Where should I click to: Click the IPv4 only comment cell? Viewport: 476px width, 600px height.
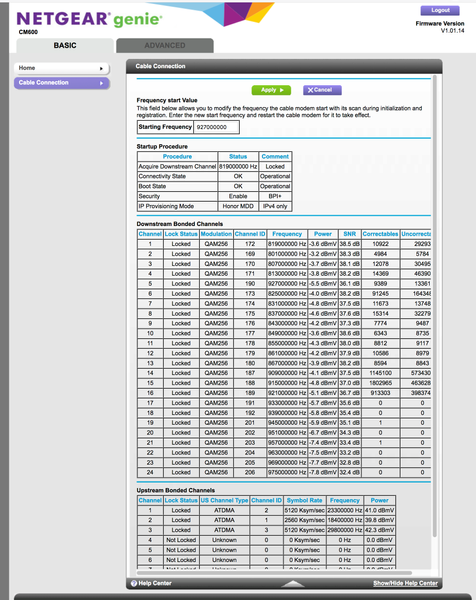(x=275, y=206)
